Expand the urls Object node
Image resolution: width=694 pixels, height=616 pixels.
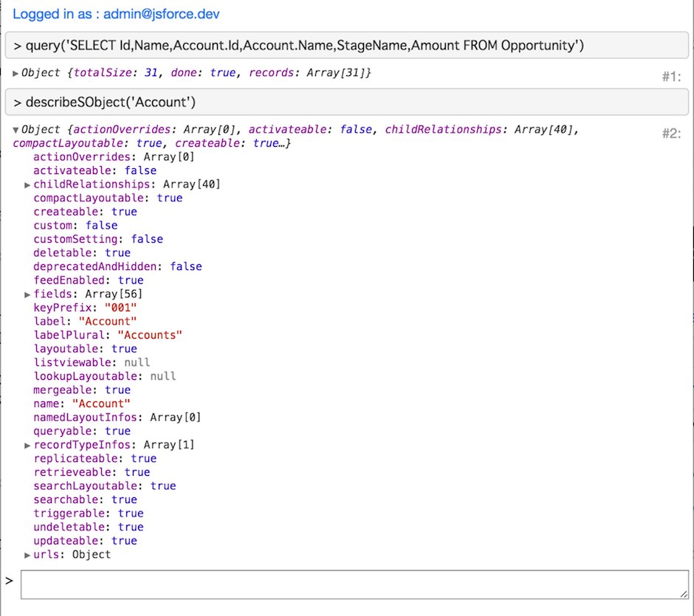click(x=27, y=554)
